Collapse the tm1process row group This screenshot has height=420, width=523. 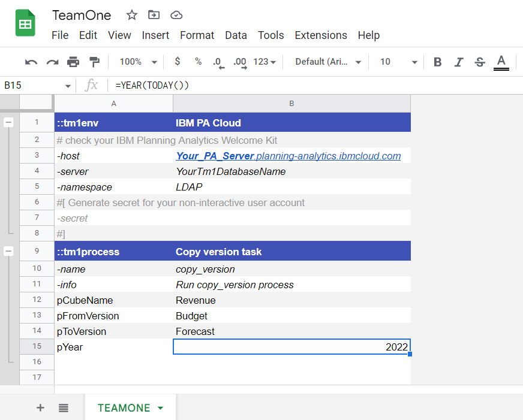[8, 251]
